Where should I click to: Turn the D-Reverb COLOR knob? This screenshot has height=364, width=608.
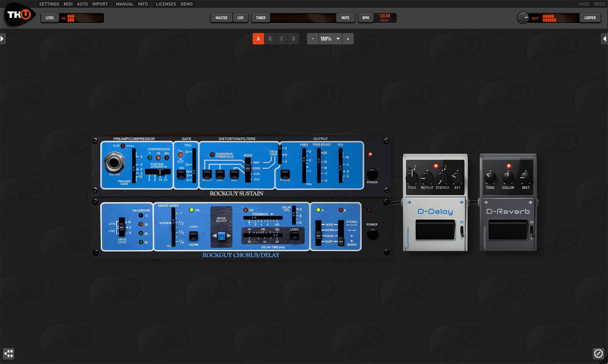pos(508,177)
